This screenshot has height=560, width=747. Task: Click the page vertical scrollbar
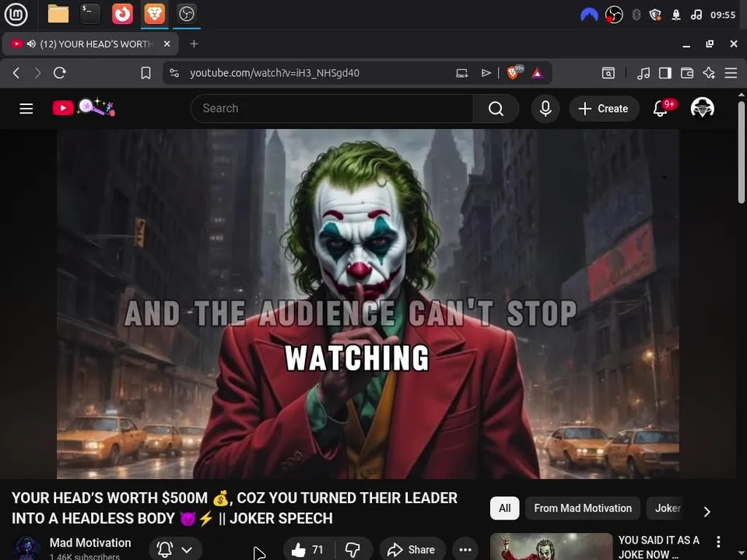pyautogui.click(x=742, y=152)
